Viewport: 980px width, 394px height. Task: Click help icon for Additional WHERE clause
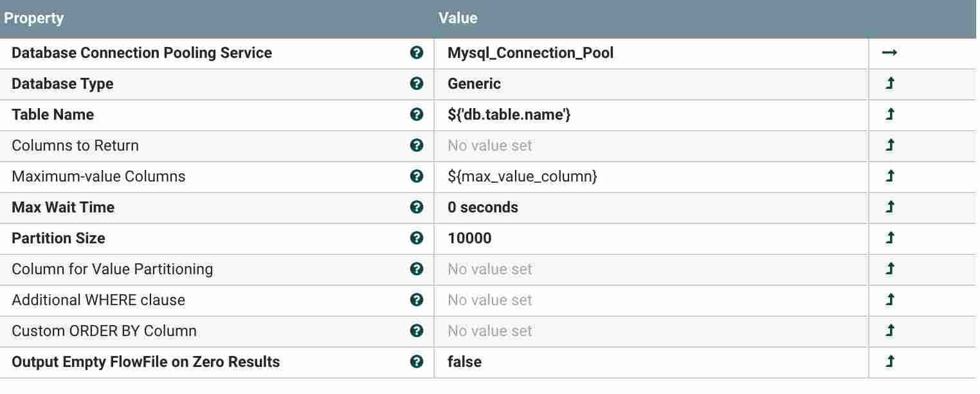(416, 300)
